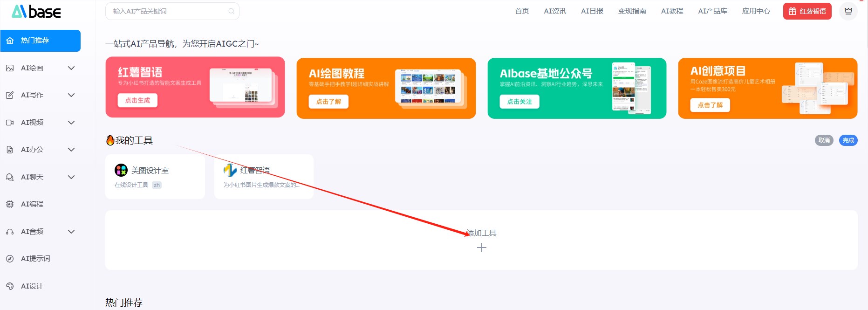
Task: Click the 美图设计室 tool name
Action: coord(150,171)
